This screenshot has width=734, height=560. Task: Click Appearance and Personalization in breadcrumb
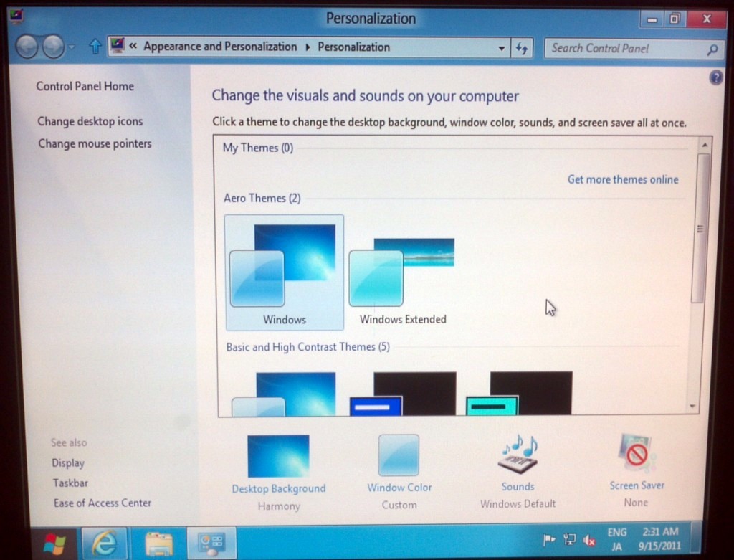(220, 47)
